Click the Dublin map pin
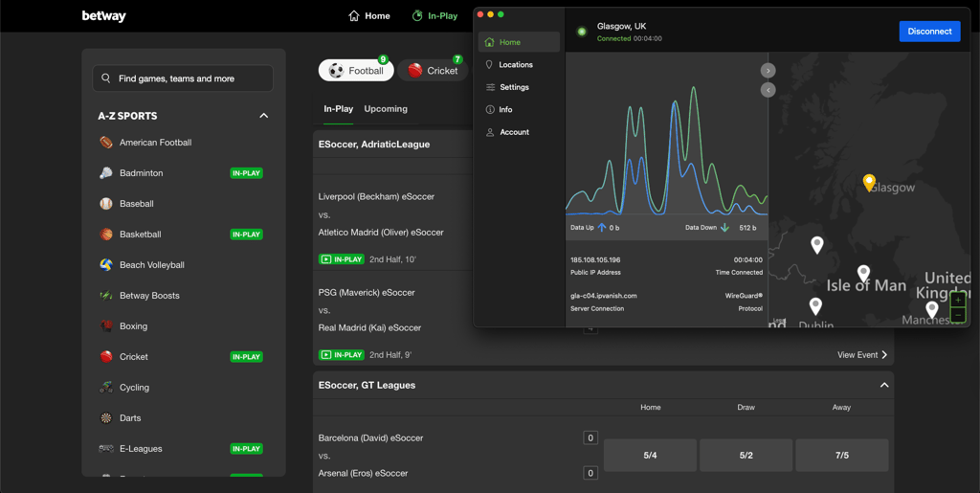Screen dimensions: 980x493 [x=815, y=306]
